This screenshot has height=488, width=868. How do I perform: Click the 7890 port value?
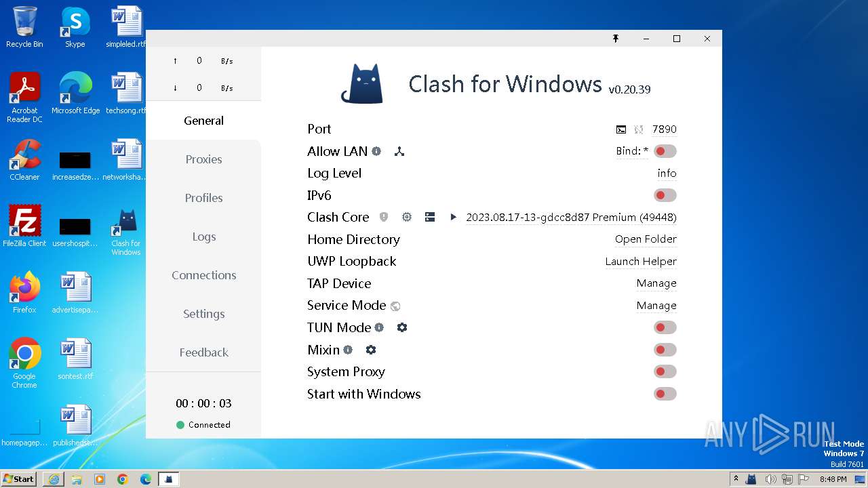point(664,129)
